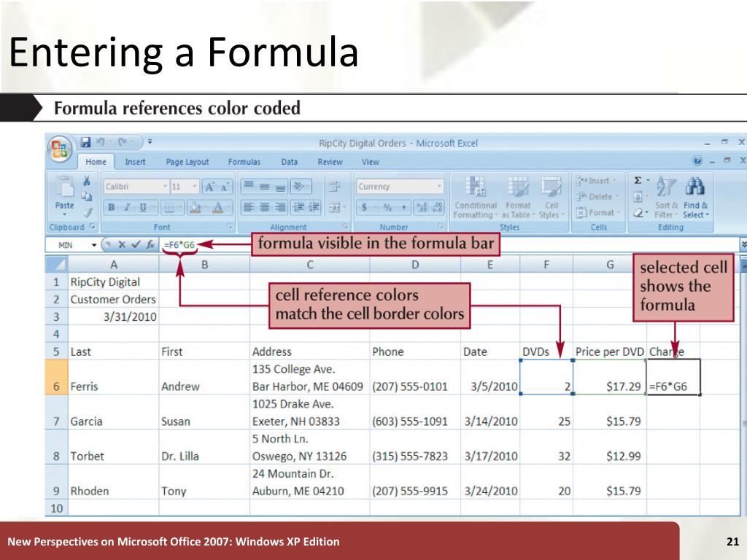This screenshot has height=560, width=747.
Task: Increase Decimal places
Action: 422,207
